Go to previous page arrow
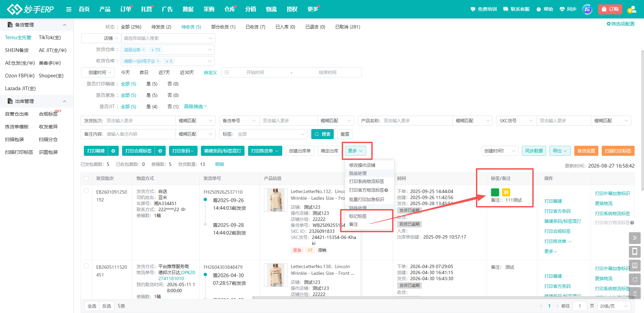The width and height of the screenshot is (644, 313). [x=541, y=306]
